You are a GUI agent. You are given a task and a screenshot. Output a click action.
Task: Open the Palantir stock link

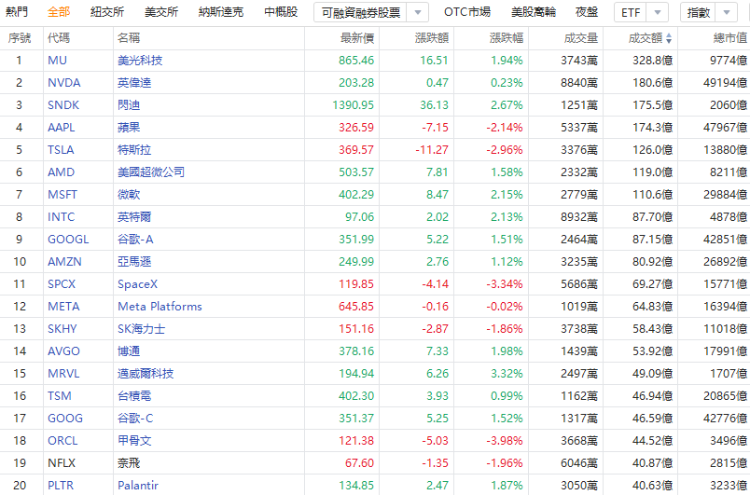(x=138, y=485)
